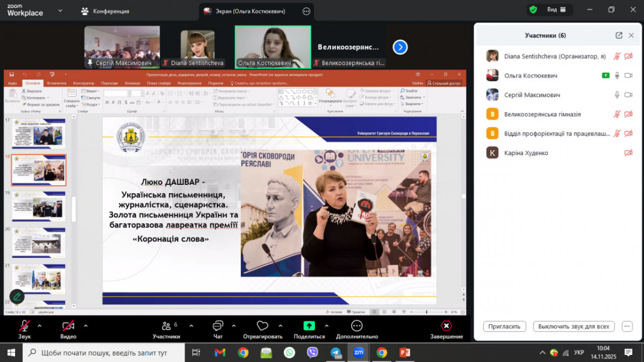This screenshot has height=362, width=644.
Task: Click the green annotation pencil icon
Action: (17, 296)
